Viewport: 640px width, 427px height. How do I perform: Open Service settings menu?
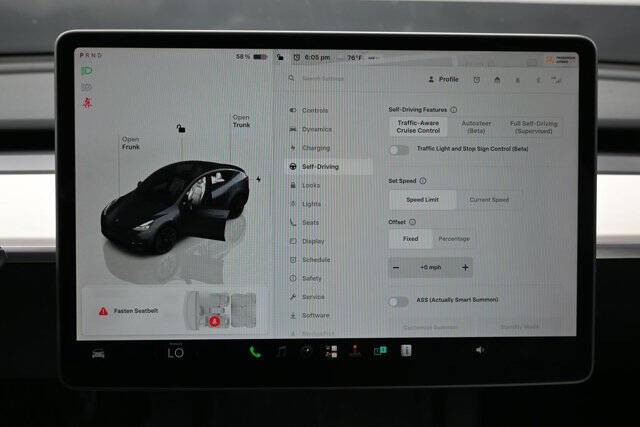point(307,297)
